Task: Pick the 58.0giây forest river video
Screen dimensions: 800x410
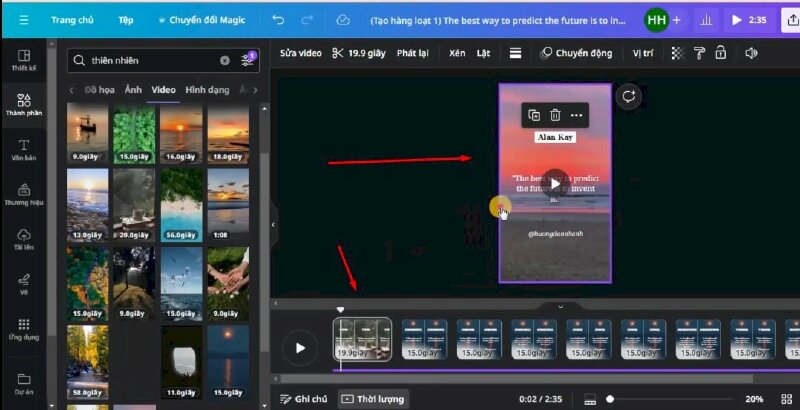Action: [87, 362]
